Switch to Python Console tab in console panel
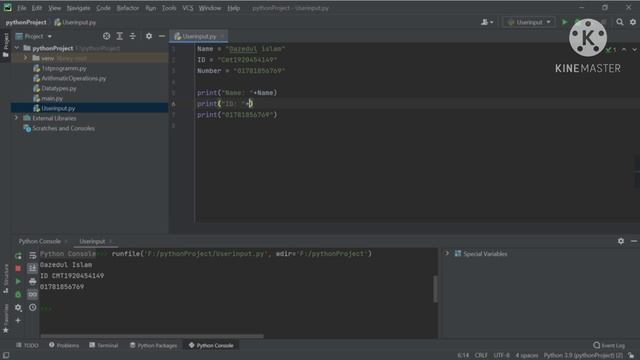640x360 pixels. pos(40,241)
